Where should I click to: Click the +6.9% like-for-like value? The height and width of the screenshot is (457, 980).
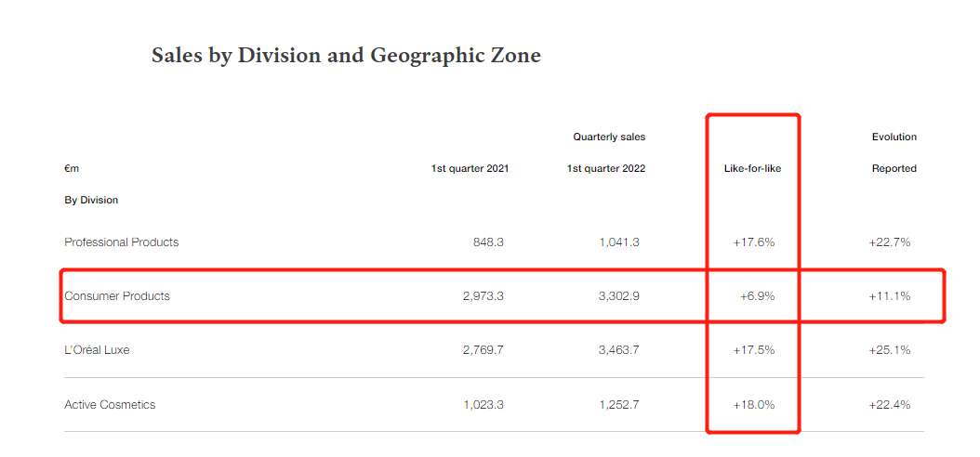[x=757, y=296]
